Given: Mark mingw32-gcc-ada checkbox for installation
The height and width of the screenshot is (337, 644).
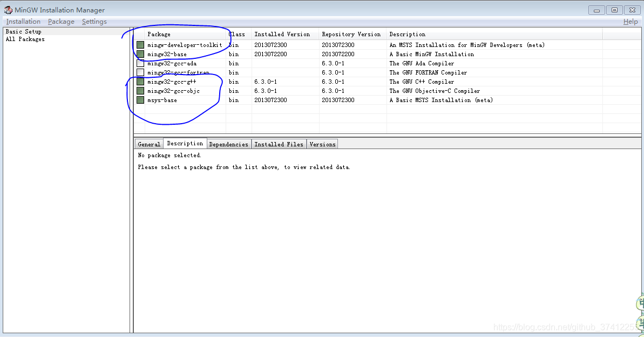Looking at the screenshot, I should coord(140,63).
